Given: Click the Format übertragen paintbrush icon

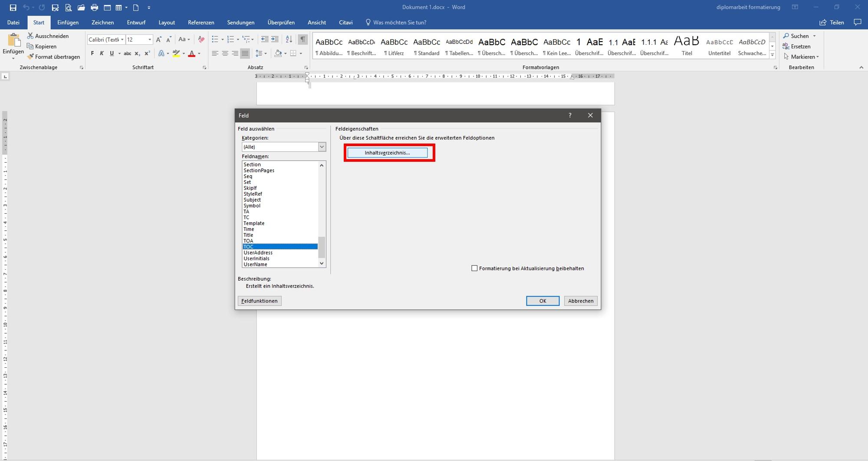Looking at the screenshot, I should 30,56.
